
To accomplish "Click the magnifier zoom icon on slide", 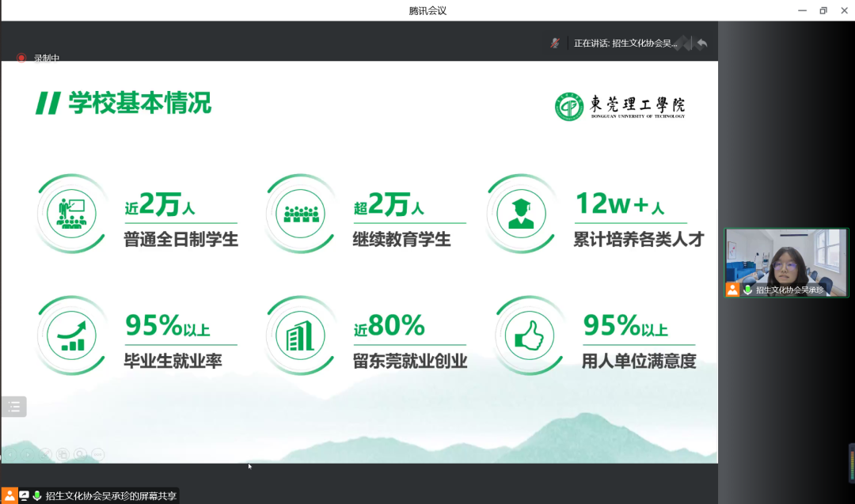I will pyautogui.click(x=80, y=454).
